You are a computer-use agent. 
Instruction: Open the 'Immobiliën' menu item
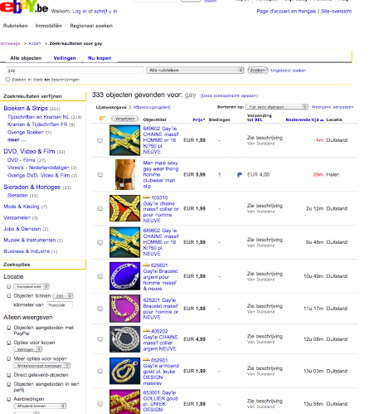[49, 26]
